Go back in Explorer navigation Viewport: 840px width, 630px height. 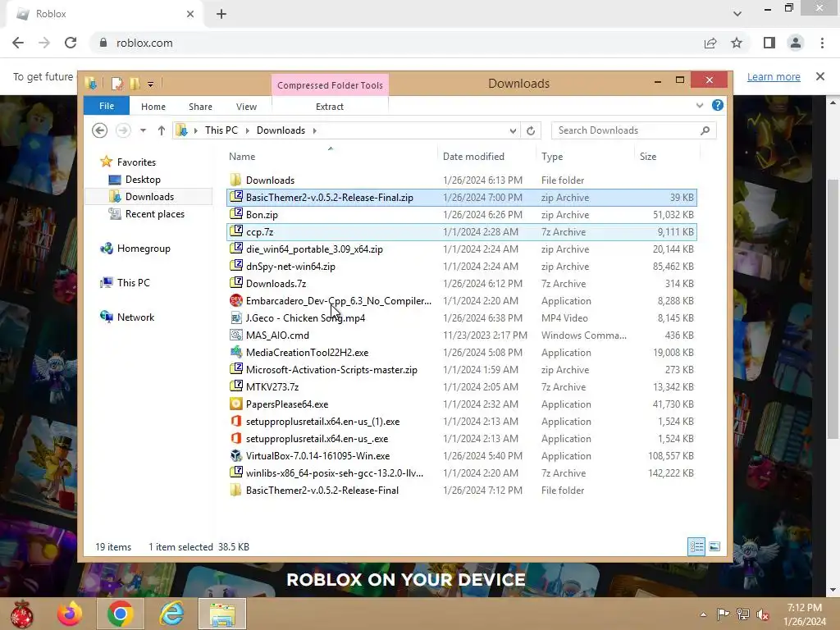99,130
